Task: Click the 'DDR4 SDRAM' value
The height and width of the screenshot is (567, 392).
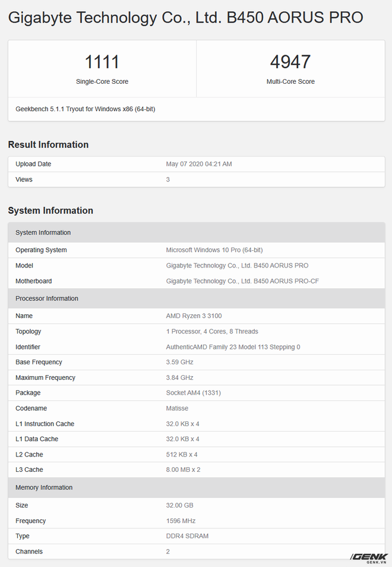Action: [x=187, y=536]
